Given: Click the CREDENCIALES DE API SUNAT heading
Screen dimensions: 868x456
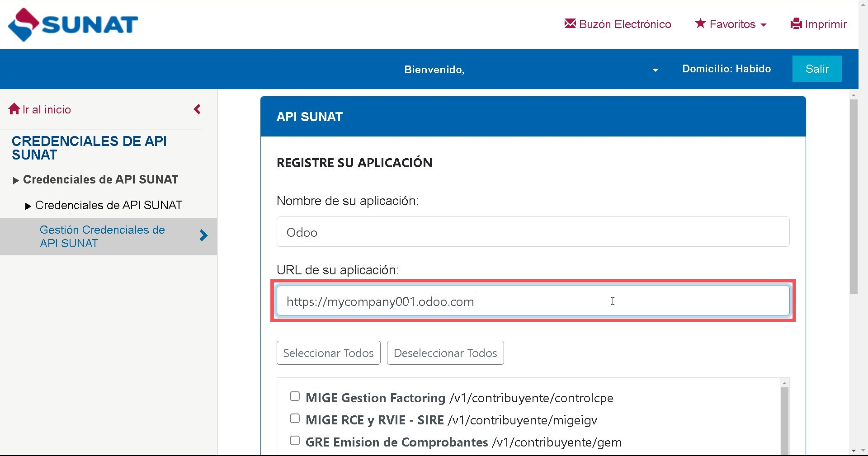Looking at the screenshot, I should click(89, 148).
